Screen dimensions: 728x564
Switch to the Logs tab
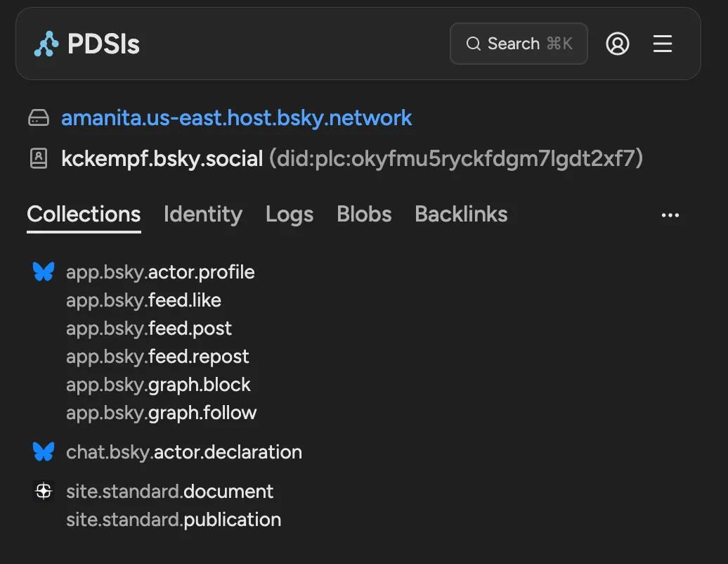pos(290,214)
